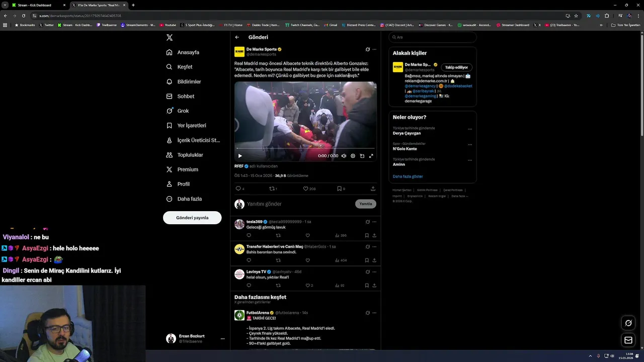Open the floating Grok button
The width and height of the screenshot is (644, 362).
pos(628,323)
